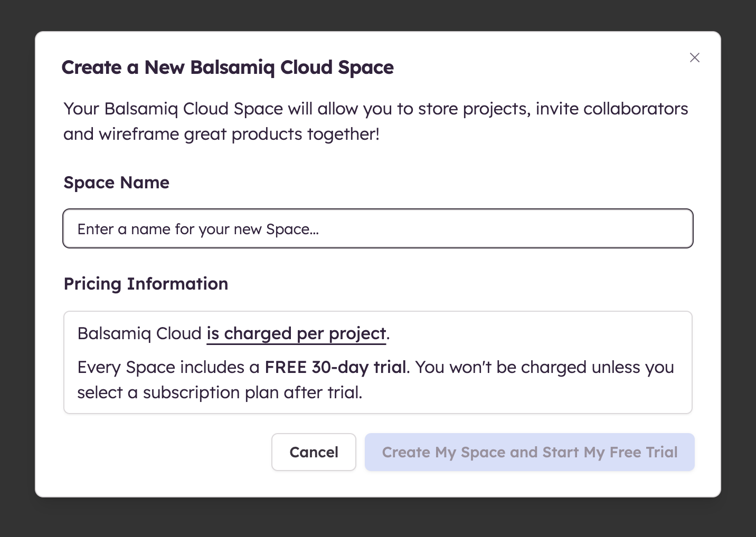Click the 'and wireframe great products together!' line
The image size is (756, 537).
click(221, 134)
